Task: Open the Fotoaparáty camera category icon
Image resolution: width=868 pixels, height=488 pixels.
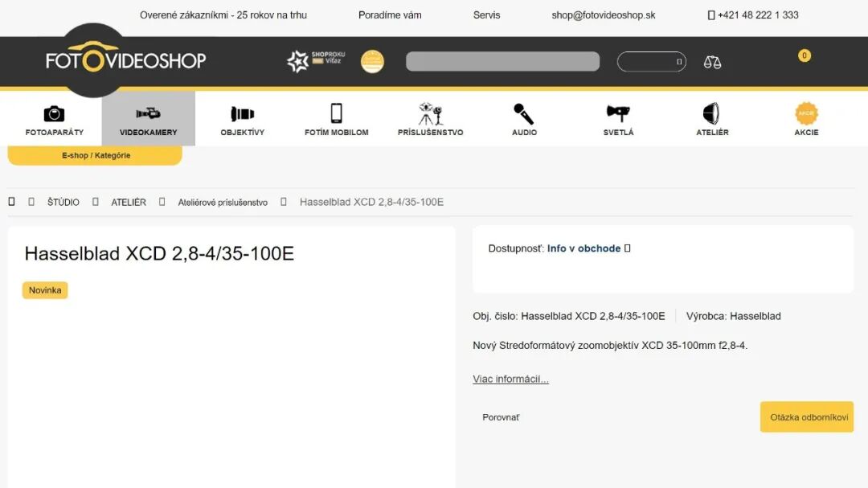Action: click(x=55, y=113)
